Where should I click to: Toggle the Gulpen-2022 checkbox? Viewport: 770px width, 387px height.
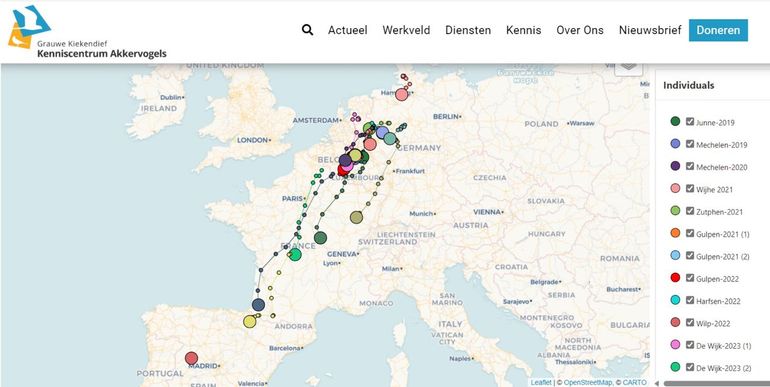click(x=690, y=278)
